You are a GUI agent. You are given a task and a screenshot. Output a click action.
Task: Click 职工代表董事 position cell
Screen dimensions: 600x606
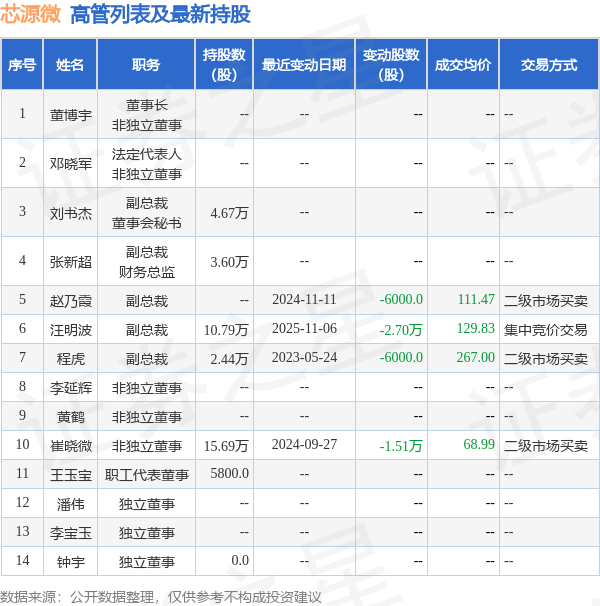pos(147,475)
